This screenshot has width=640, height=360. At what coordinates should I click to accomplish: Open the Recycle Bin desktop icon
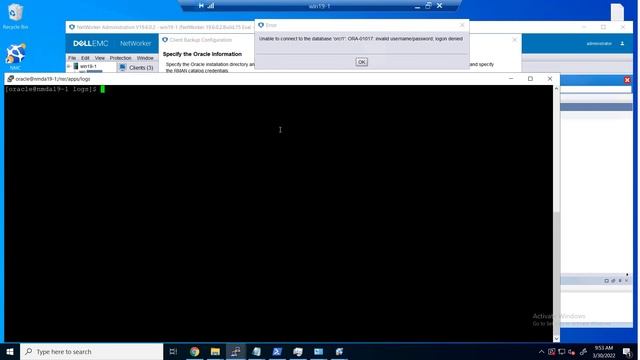coord(16,16)
